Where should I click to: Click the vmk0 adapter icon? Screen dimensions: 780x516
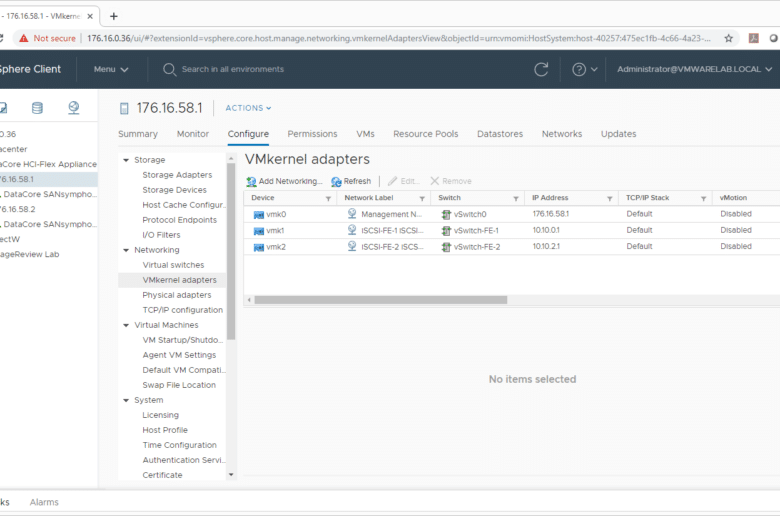[x=259, y=214]
